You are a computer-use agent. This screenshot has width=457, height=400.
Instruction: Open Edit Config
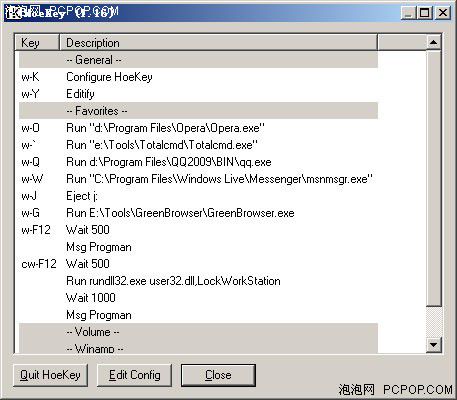(134, 375)
